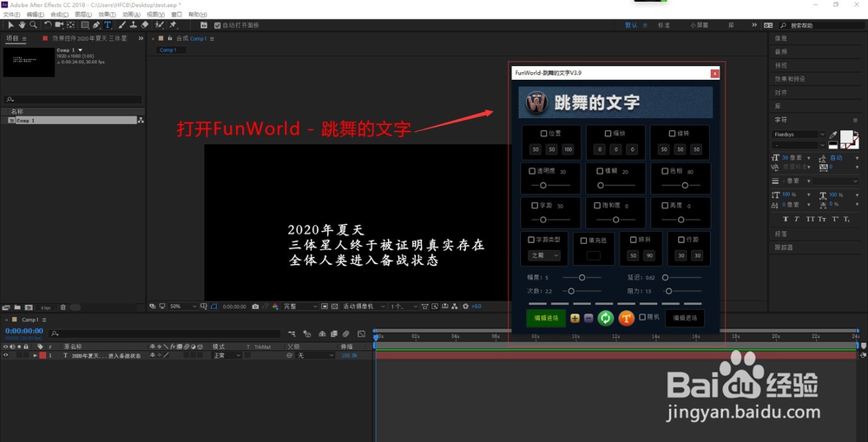Image resolution: width=868 pixels, height=442 pixels.
Task: Hide layer 1 with the eye toggle
Action: 5,355
